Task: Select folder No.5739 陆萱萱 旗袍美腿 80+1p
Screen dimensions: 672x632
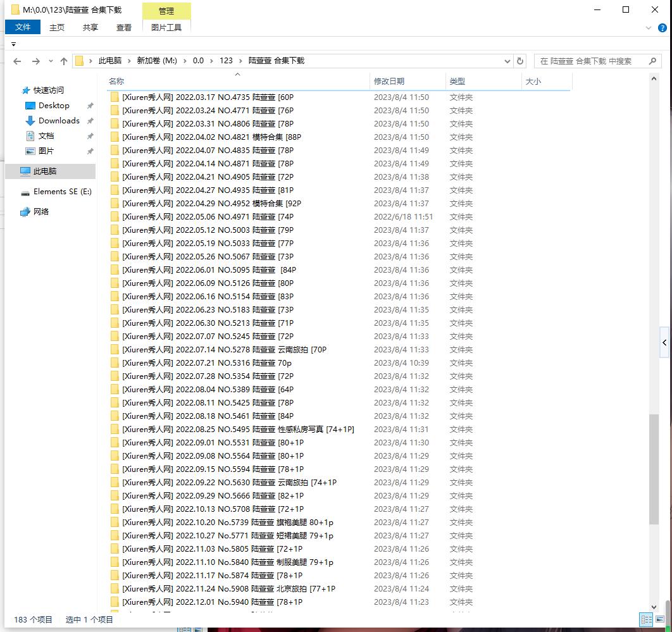Action: coord(228,523)
